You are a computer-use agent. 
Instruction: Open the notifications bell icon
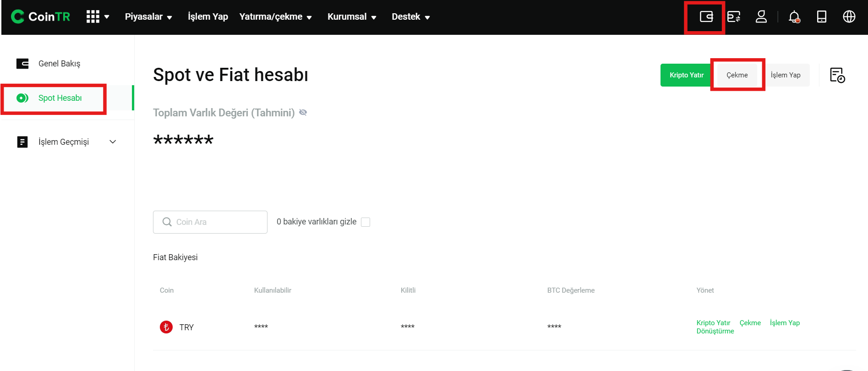794,17
